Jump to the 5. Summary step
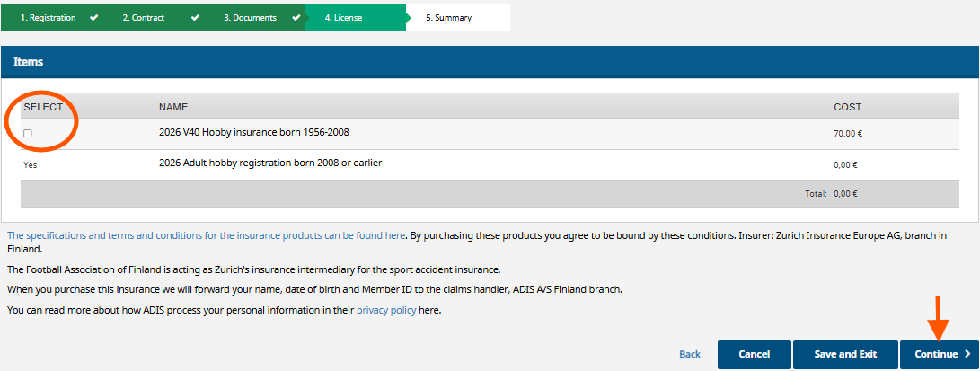The image size is (980, 371). tap(458, 17)
